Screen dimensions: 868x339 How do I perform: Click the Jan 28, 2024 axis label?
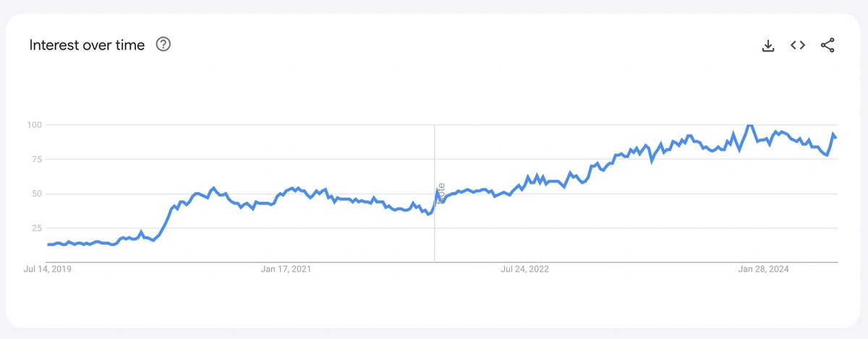(763, 269)
